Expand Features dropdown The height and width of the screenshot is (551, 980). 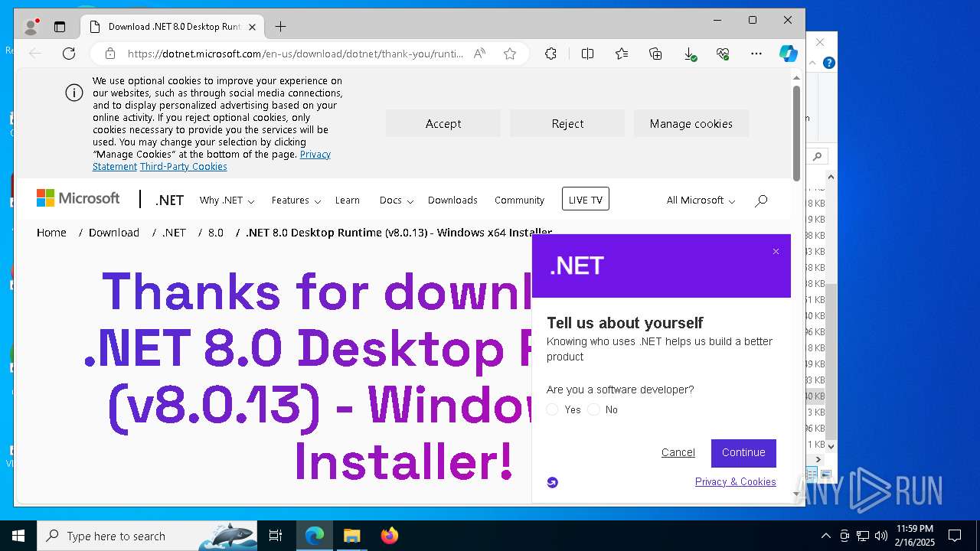point(296,201)
